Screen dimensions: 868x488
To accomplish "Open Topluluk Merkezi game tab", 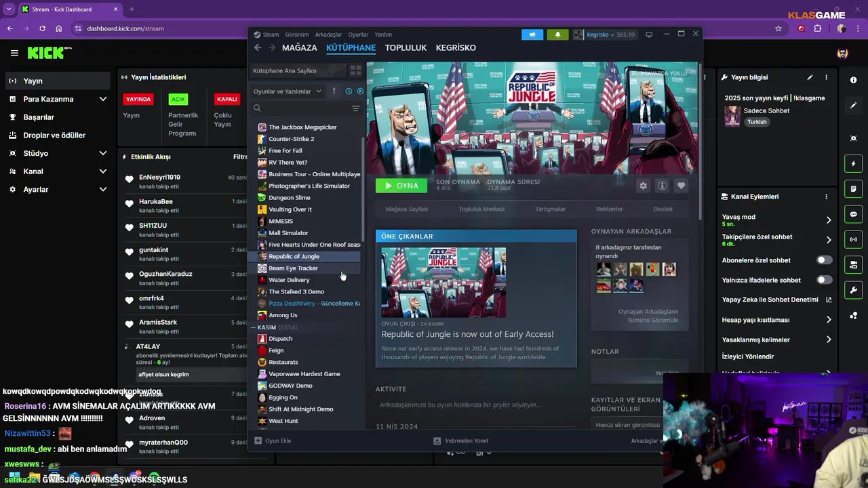I will tap(481, 209).
